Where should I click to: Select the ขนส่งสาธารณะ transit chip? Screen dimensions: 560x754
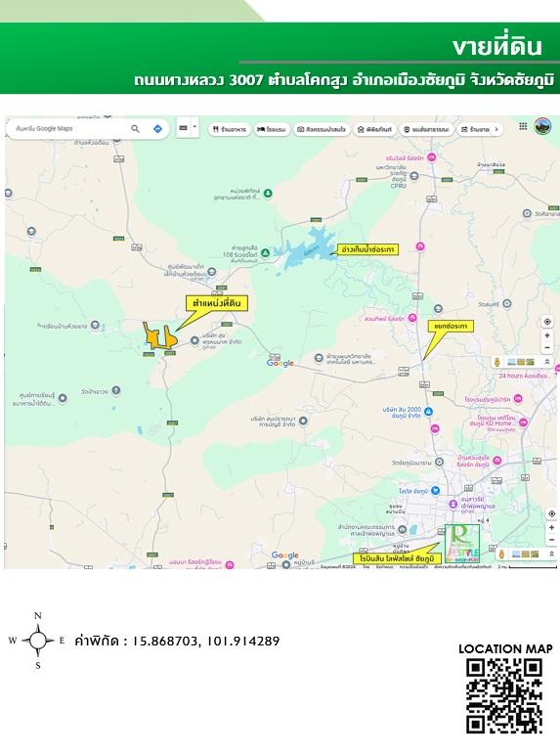pyautogui.click(x=426, y=129)
